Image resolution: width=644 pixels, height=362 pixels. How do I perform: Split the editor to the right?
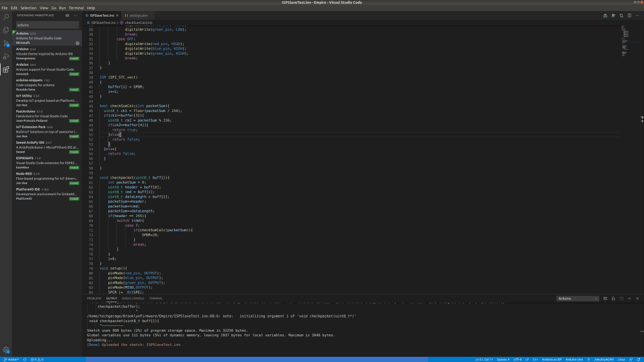tap(629, 15)
